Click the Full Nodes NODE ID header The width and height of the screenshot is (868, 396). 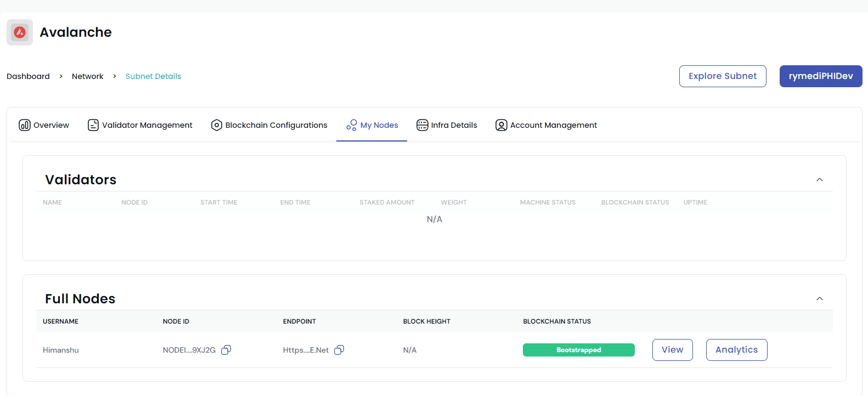pyautogui.click(x=176, y=321)
